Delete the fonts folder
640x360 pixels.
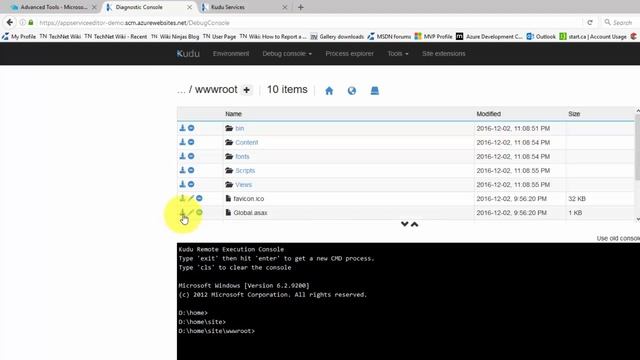[191, 156]
